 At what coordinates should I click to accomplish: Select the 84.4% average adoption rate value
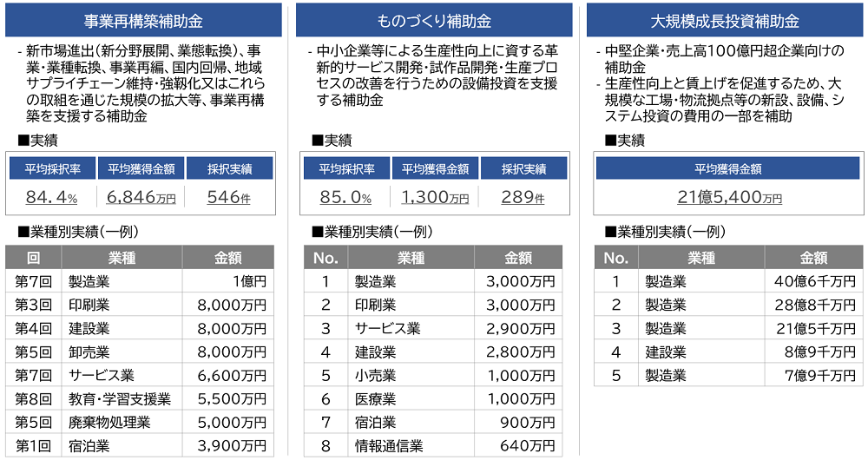[51, 197]
